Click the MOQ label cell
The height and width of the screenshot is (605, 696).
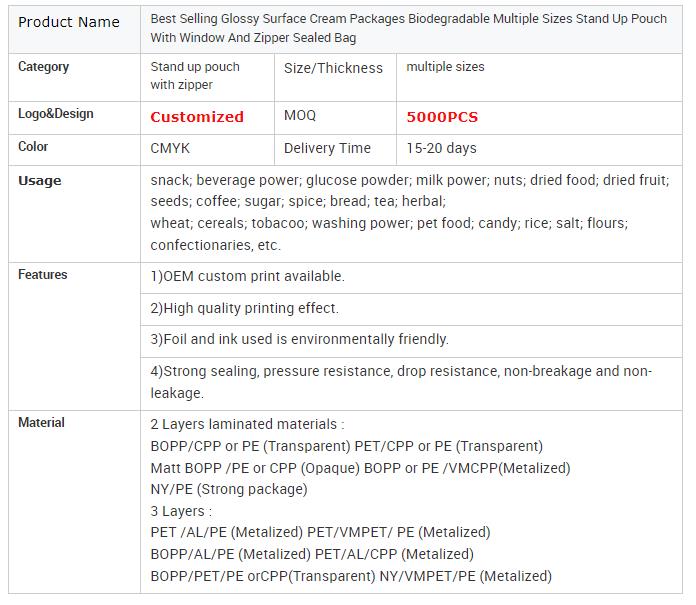pyautogui.click(x=335, y=118)
